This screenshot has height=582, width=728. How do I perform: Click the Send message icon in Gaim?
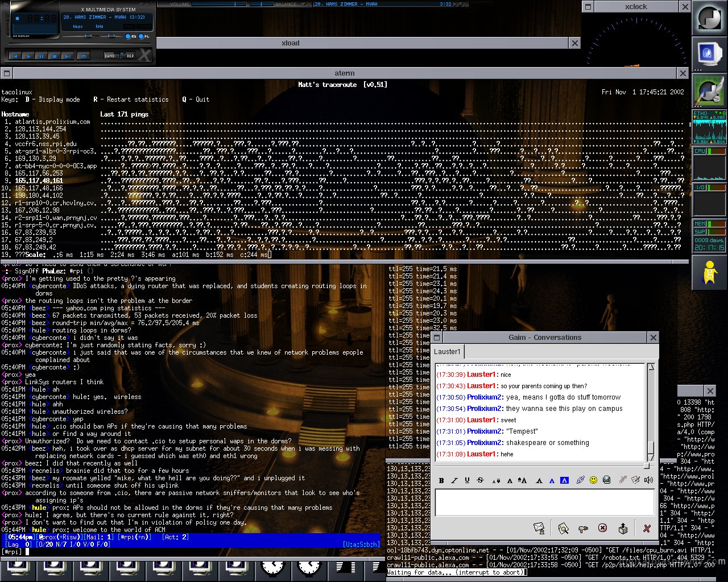pyautogui.click(x=539, y=528)
